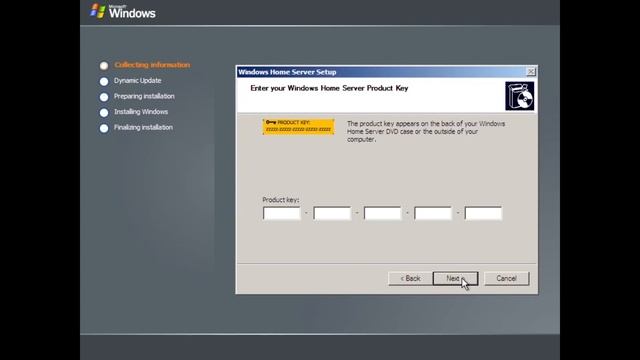Viewport: 640px width, 360px height.
Task: Close the setup dialog with X
Action: 531,72
